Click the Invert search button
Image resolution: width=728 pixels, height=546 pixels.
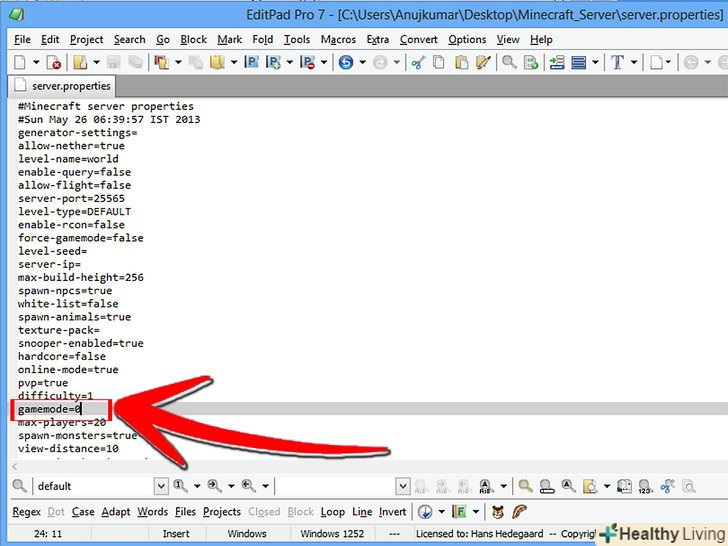(392, 512)
